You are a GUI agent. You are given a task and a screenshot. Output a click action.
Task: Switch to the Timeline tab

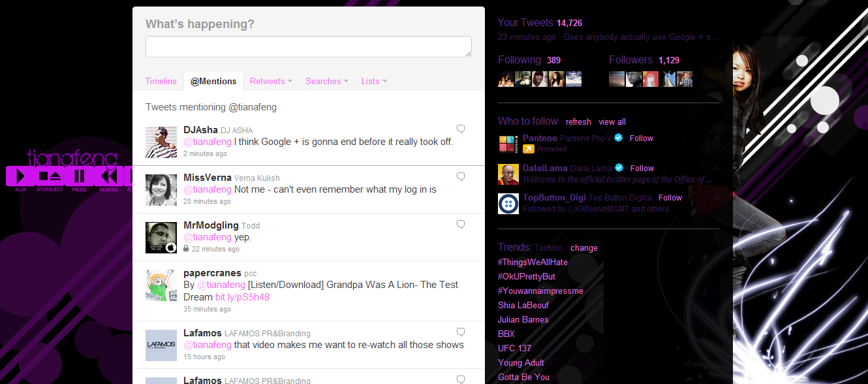coord(161,82)
